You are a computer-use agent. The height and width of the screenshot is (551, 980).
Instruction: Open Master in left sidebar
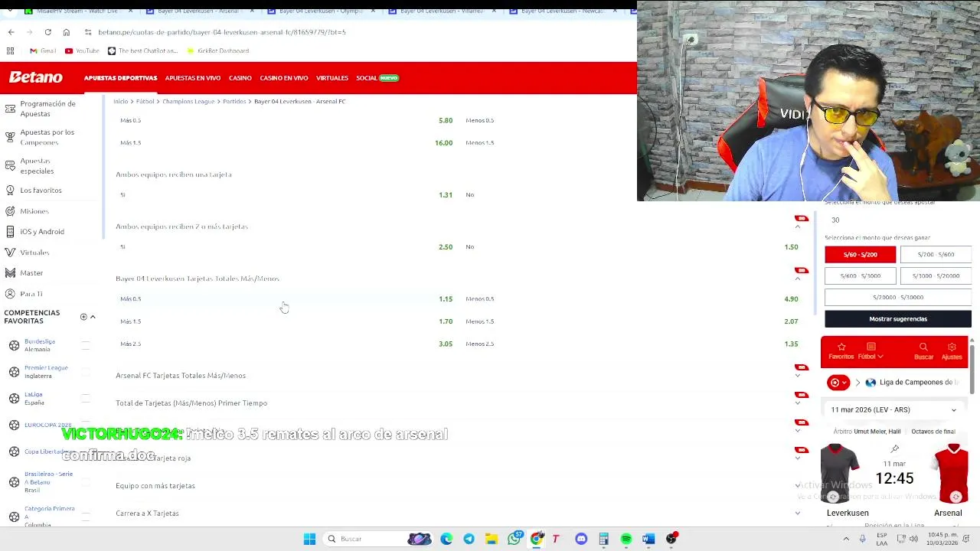(31, 273)
